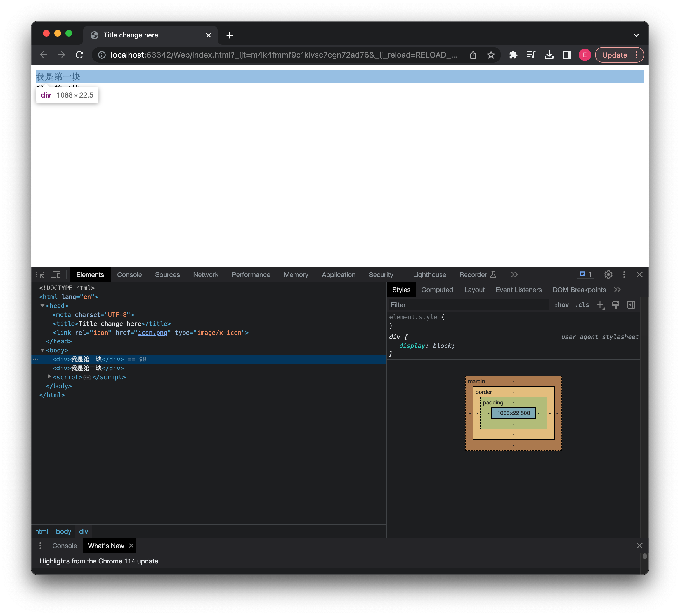Click the Update button
The image size is (680, 616).
614,55
